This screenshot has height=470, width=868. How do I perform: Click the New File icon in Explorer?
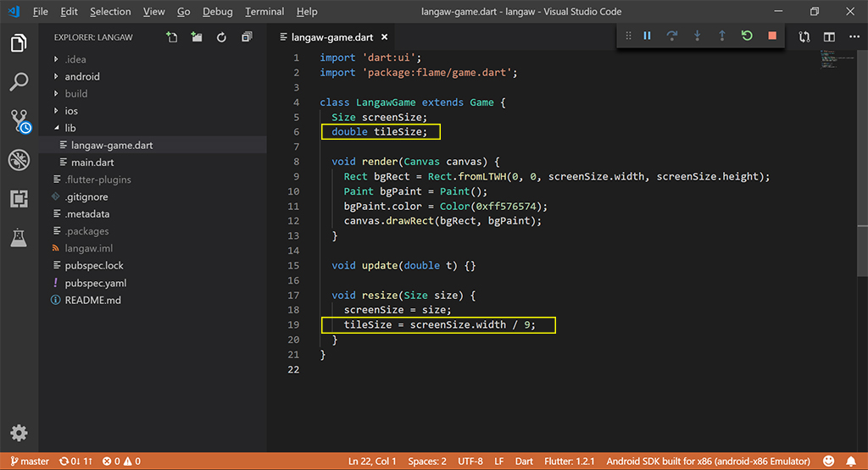pyautogui.click(x=172, y=37)
